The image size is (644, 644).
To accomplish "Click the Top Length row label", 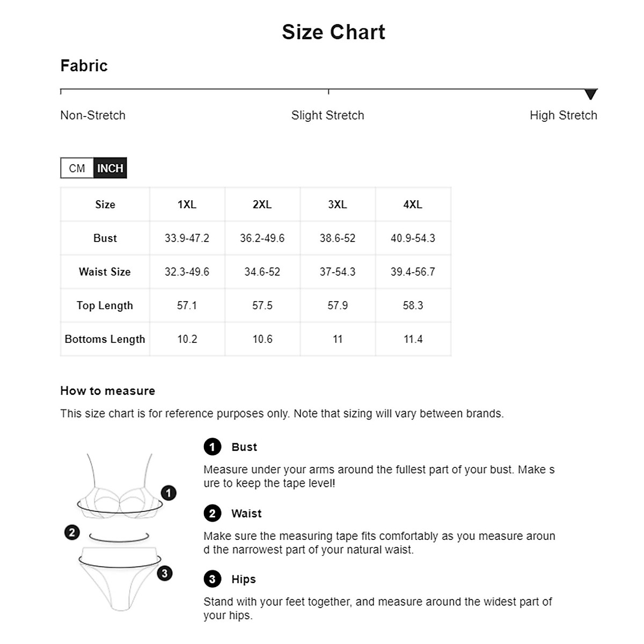I will point(105,305).
